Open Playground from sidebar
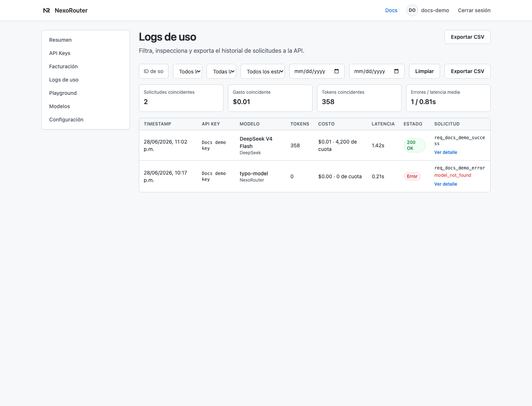 click(x=86, y=93)
